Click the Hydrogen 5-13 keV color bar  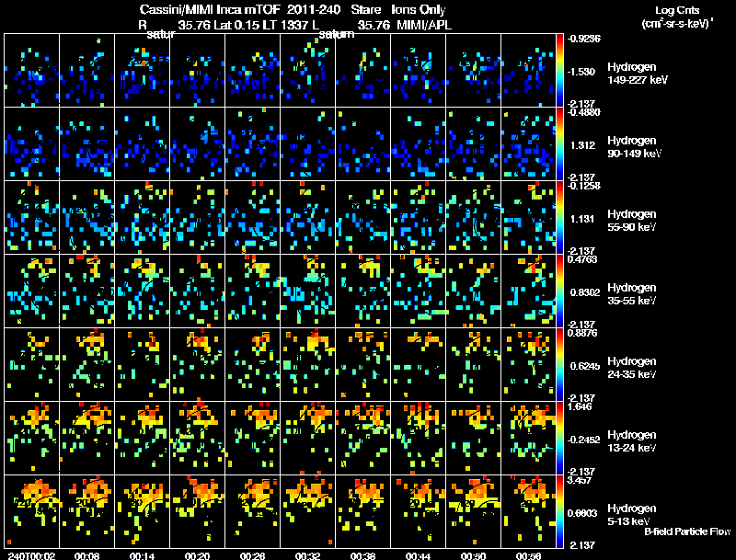(559, 511)
